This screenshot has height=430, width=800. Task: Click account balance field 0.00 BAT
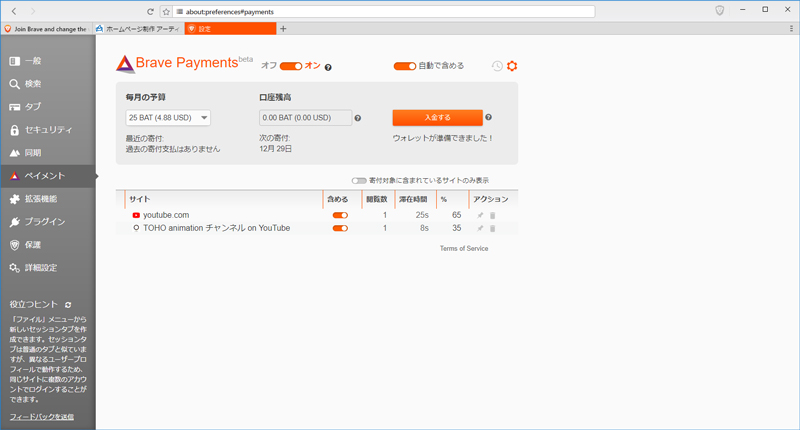click(305, 118)
